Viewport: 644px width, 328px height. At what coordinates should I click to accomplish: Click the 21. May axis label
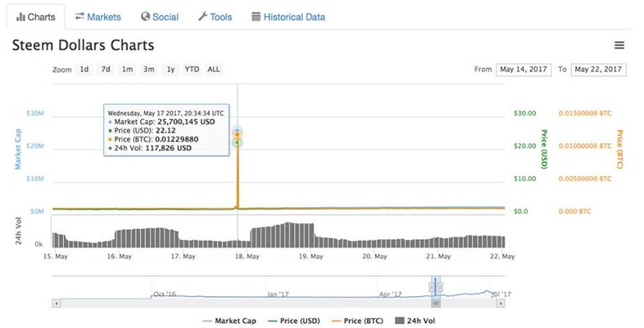[439, 257]
